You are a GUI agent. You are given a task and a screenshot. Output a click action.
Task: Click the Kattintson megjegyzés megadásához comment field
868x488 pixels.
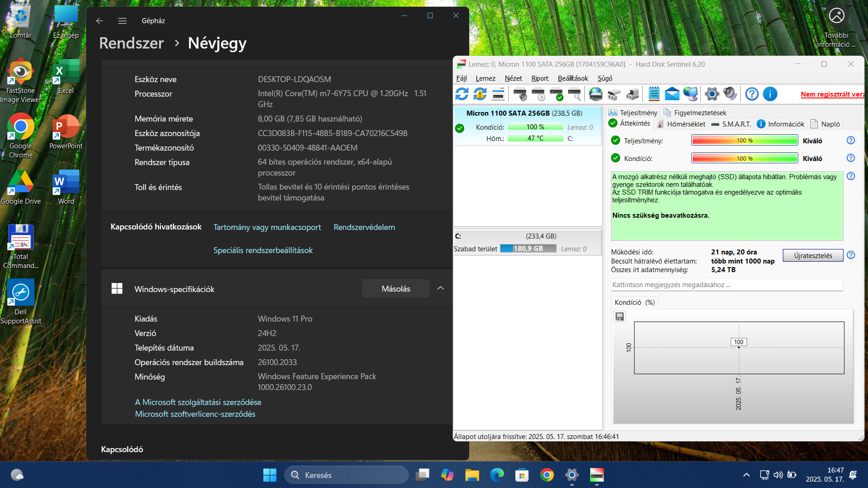(727, 285)
